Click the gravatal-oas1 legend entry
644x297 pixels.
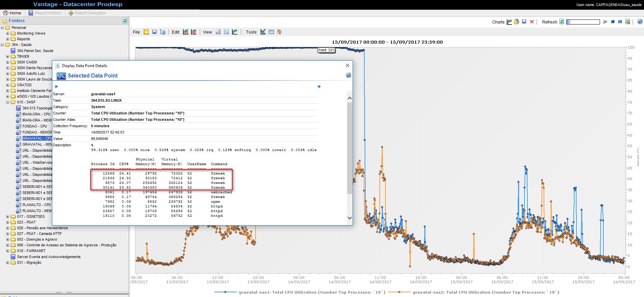(x=300, y=292)
